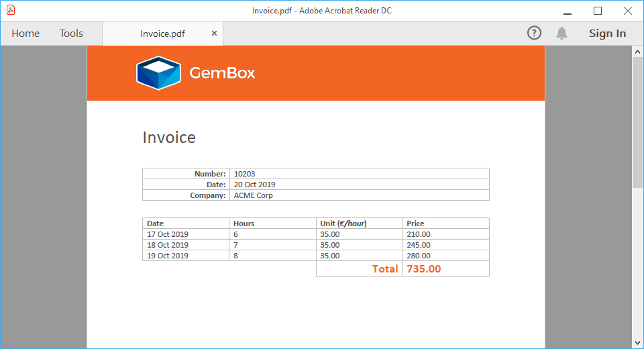Click the GemBox cube logo

158,72
